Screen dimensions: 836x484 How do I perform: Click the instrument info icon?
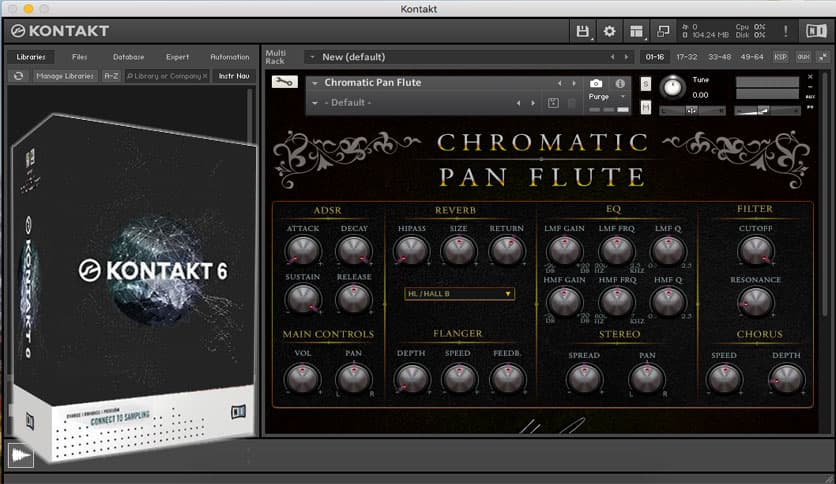click(620, 84)
